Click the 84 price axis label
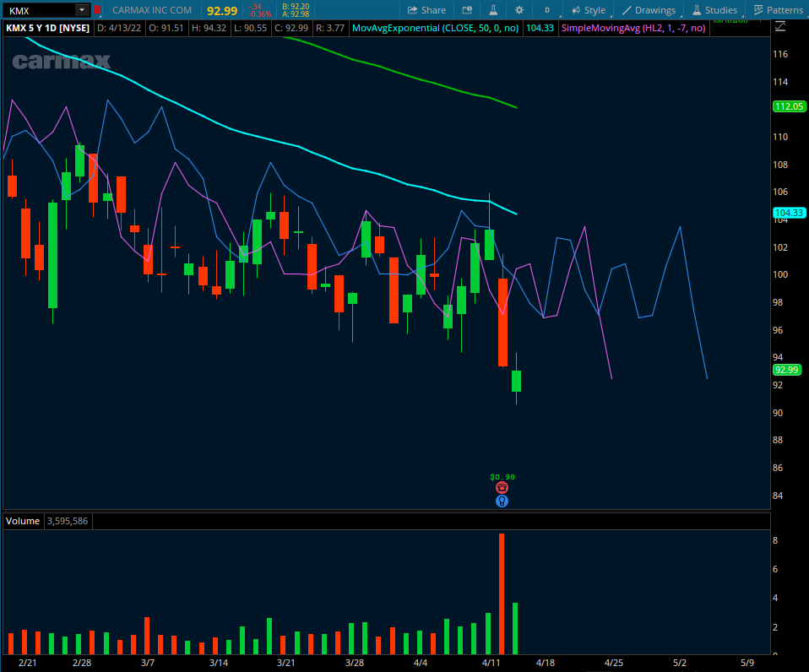 (x=778, y=496)
